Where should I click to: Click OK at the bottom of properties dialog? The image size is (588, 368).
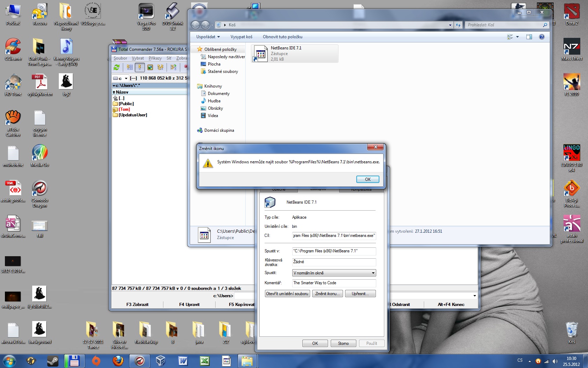coord(315,343)
